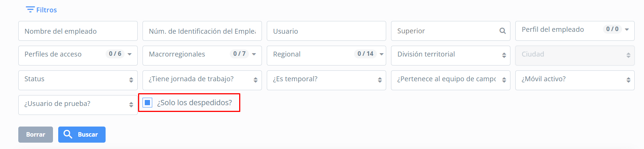Image resolution: width=644 pixels, height=149 pixels.
Task: Focus the Núm. de Identificación del Empleado field
Action: click(x=202, y=31)
